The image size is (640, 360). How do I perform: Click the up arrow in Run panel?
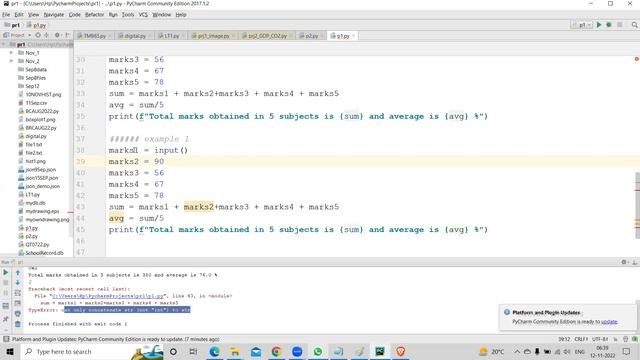point(18,272)
